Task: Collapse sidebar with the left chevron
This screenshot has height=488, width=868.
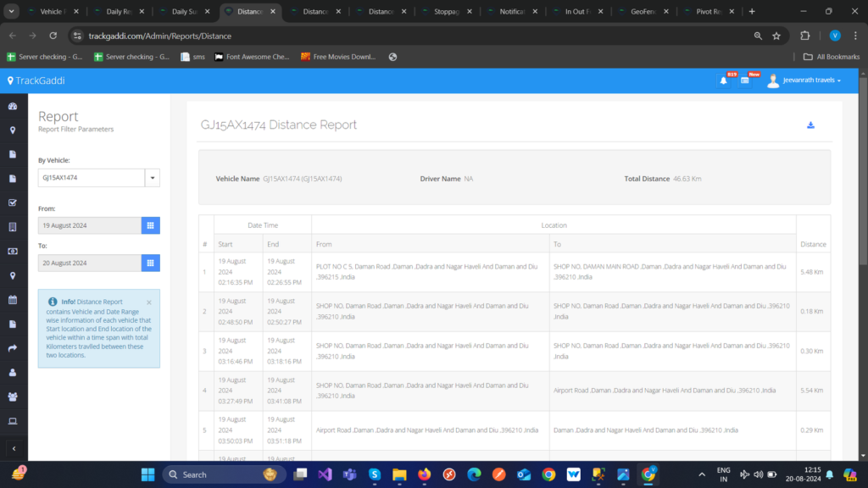Action: click(x=14, y=449)
